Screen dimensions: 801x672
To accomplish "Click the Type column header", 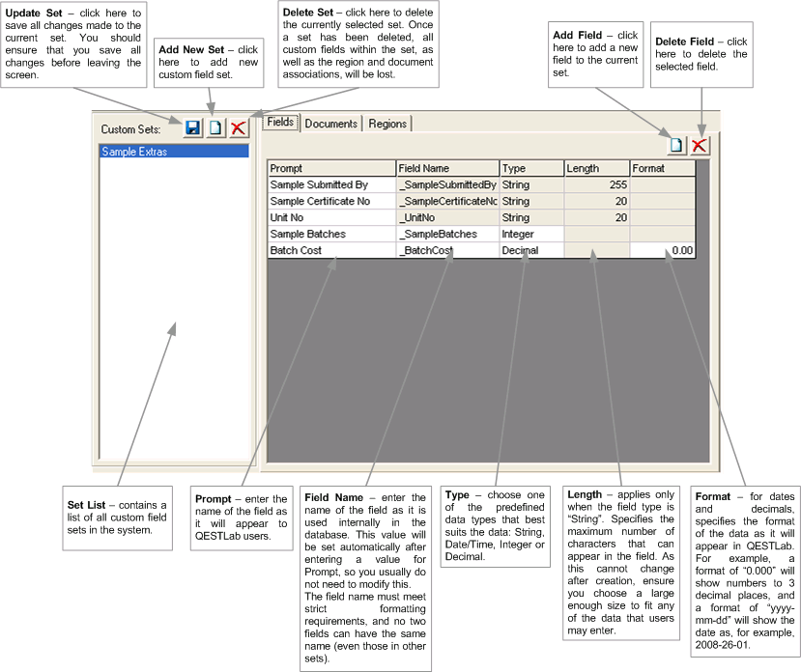I will click(x=531, y=168).
